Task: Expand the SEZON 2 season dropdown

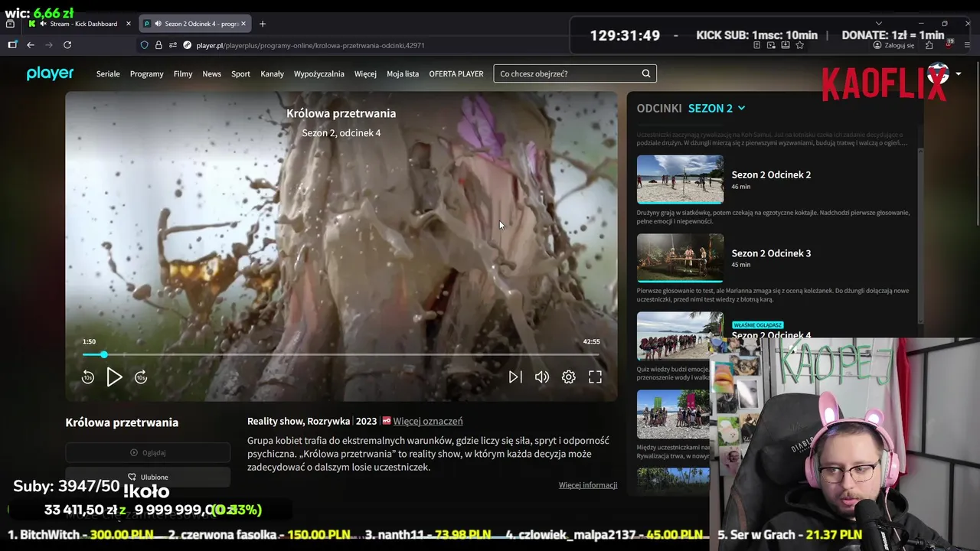Action: tap(717, 108)
